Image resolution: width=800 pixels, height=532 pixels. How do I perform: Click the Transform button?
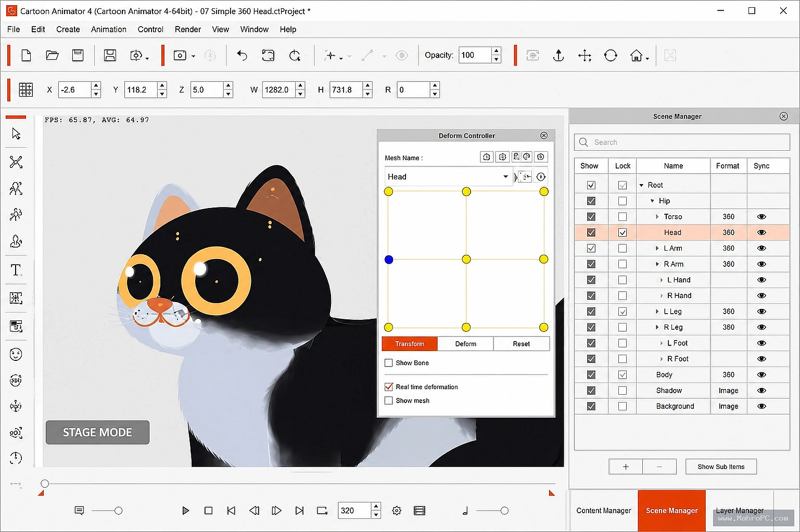click(410, 344)
